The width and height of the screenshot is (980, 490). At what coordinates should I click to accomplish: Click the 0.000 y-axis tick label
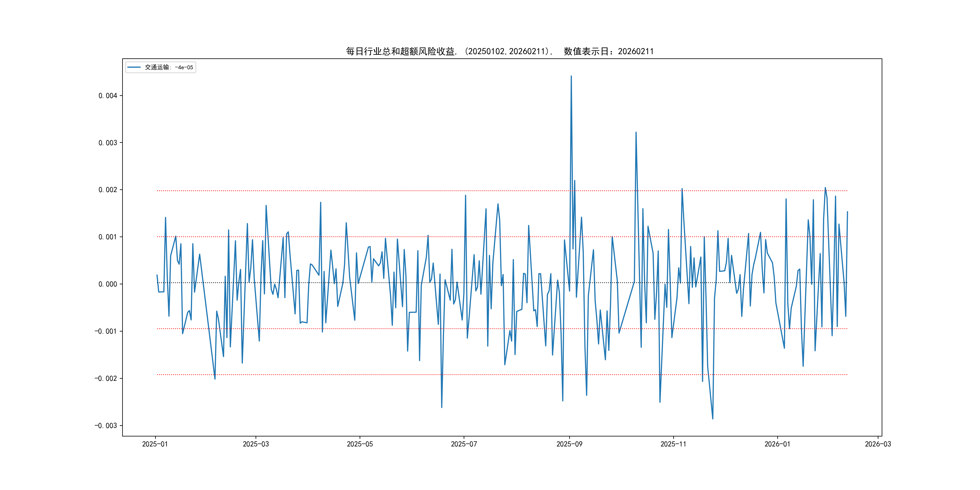tap(108, 284)
